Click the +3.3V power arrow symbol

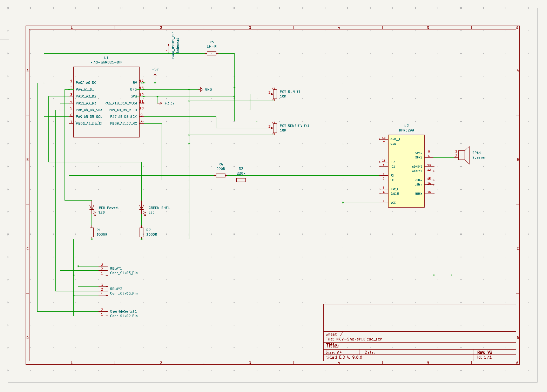tap(160, 103)
